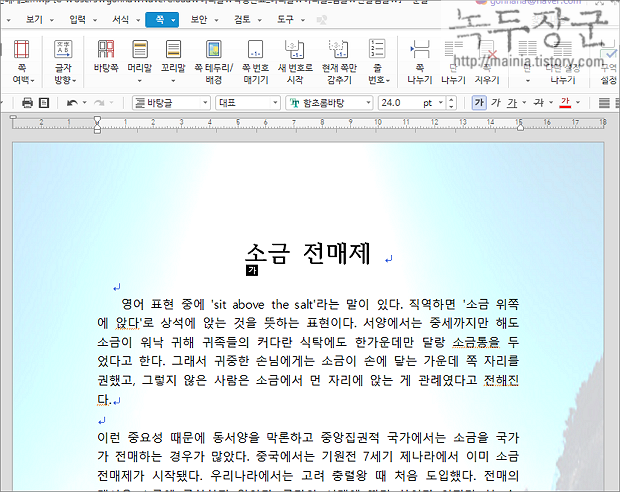Open underline style dropdown arrow
The height and width of the screenshot is (492, 620).
[524, 103]
